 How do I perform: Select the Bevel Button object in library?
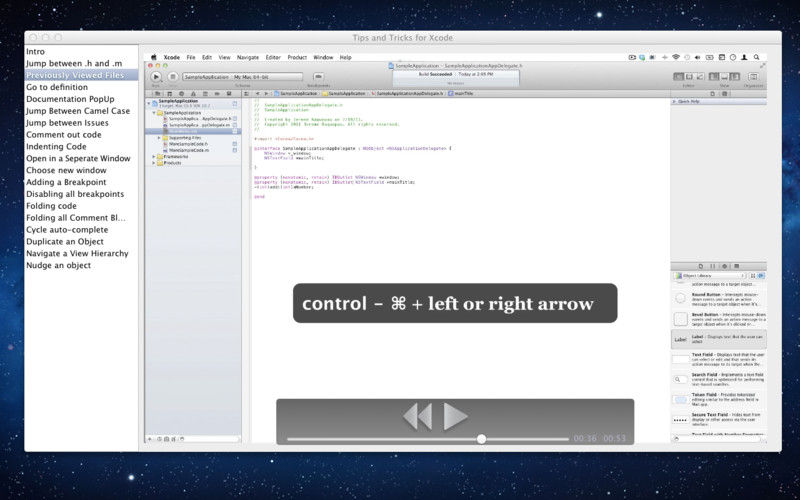(718, 319)
